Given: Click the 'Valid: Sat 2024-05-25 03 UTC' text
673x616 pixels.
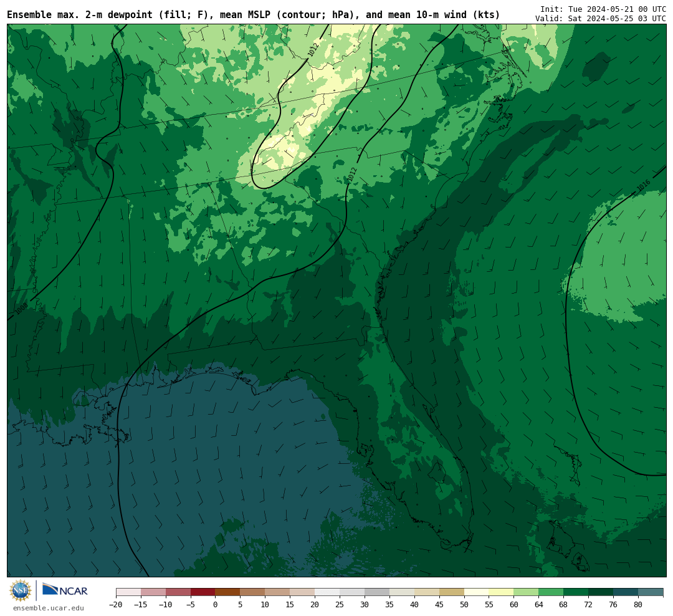Looking at the screenshot, I should tap(601, 19).
